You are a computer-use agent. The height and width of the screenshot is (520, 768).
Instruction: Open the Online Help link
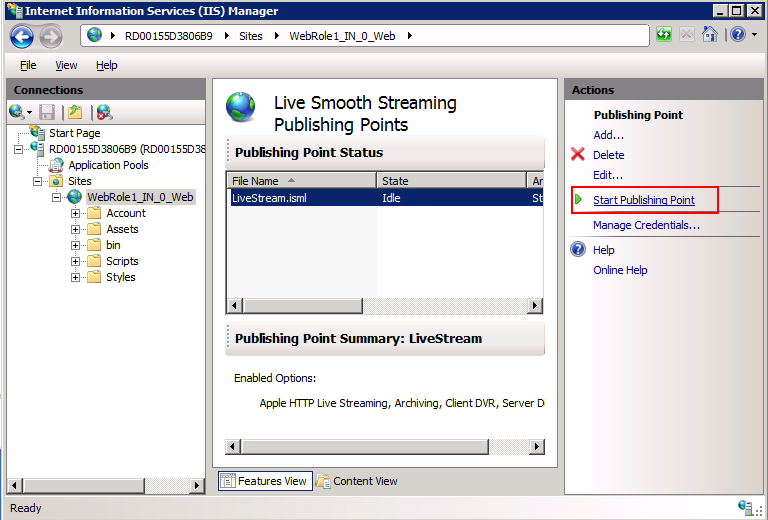[x=620, y=270]
